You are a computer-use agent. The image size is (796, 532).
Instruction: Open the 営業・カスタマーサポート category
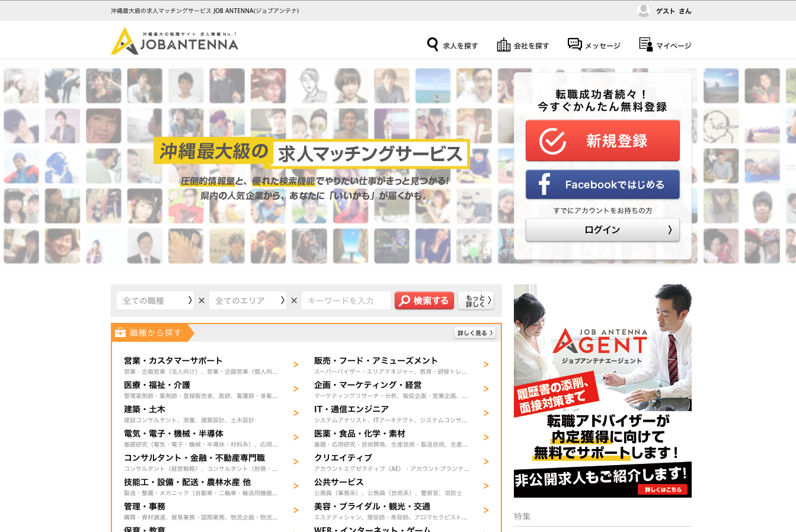173,361
